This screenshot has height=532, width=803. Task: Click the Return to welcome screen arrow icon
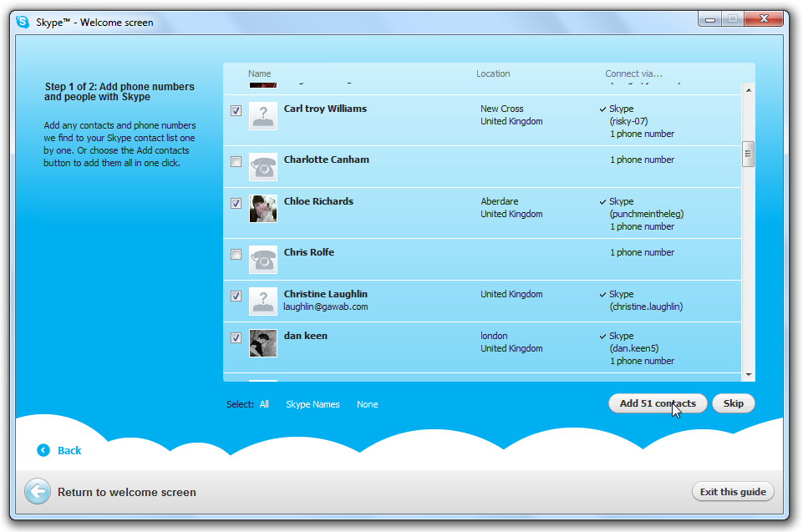pyautogui.click(x=38, y=492)
